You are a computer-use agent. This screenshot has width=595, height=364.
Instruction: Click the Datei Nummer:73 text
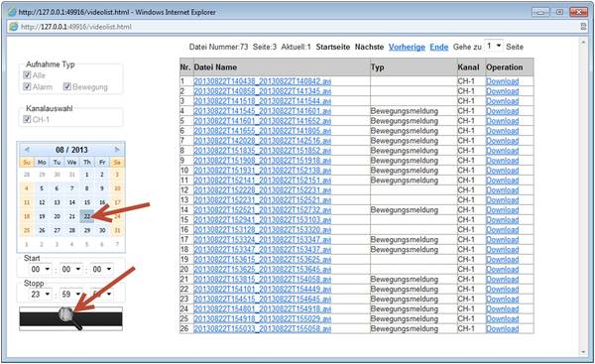218,47
